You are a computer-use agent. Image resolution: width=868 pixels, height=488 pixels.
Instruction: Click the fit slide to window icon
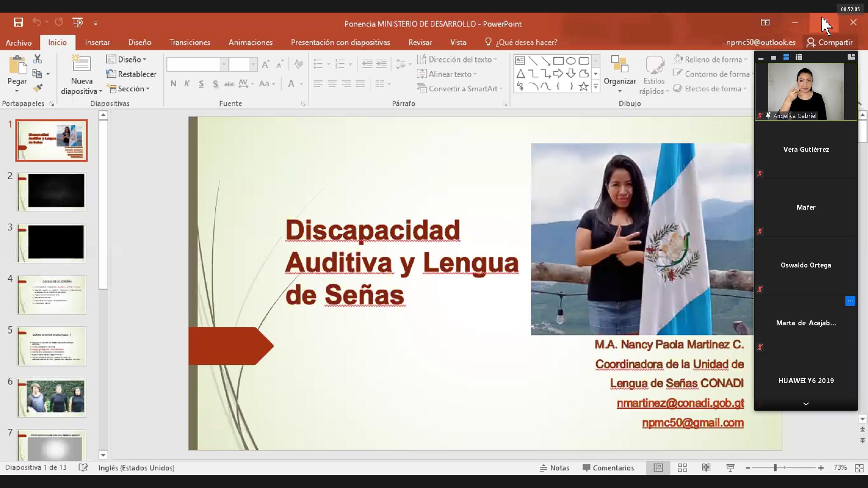pos(859,468)
